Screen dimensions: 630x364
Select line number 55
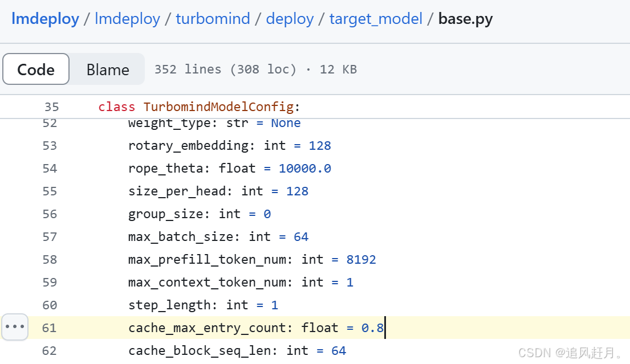coord(50,191)
